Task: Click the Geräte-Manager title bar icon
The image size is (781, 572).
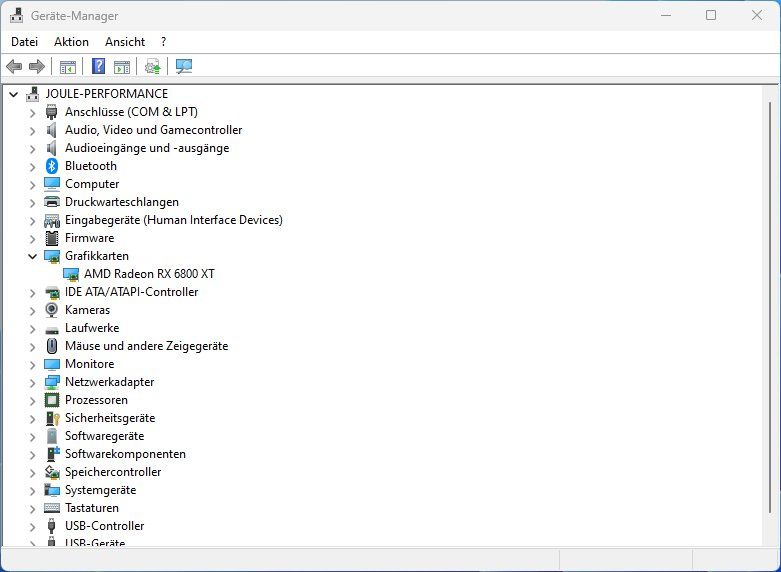Action: (x=16, y=15)
